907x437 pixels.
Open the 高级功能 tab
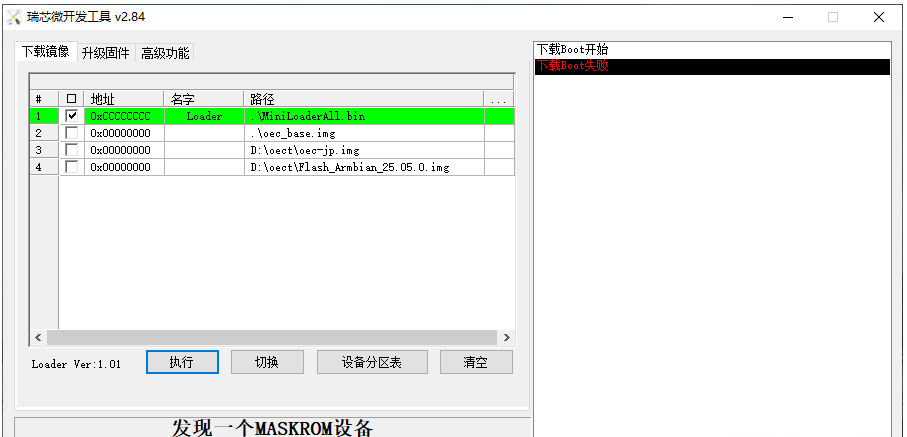[x=165, y=53]
